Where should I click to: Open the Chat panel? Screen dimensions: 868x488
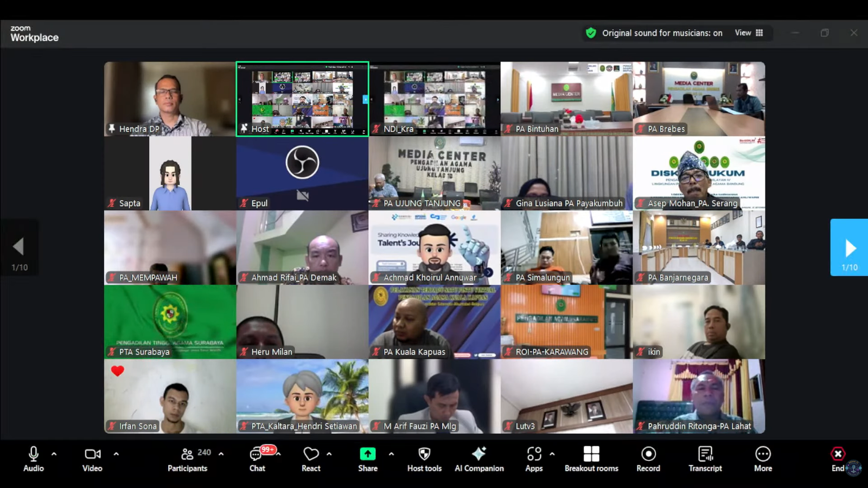coord(257,459)
